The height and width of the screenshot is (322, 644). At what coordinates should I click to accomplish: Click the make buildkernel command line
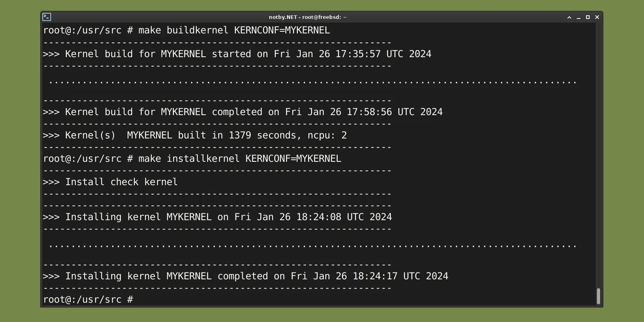187,30
